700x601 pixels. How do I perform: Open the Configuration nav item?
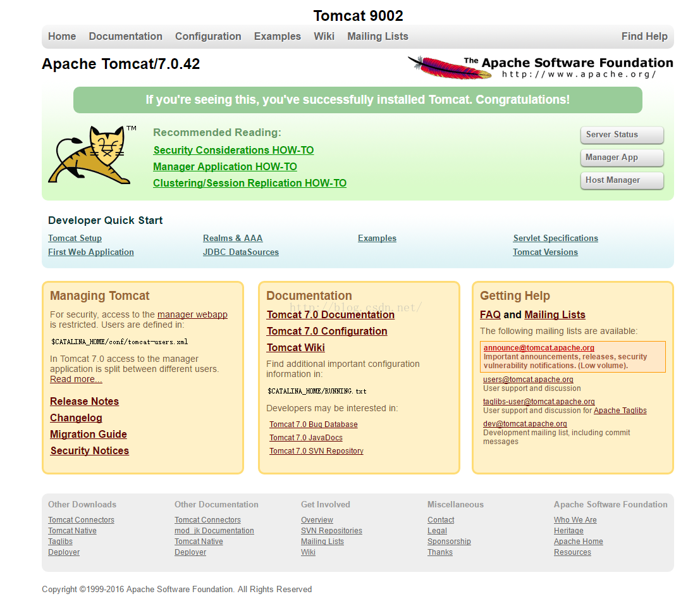click(x=208, y=36)
